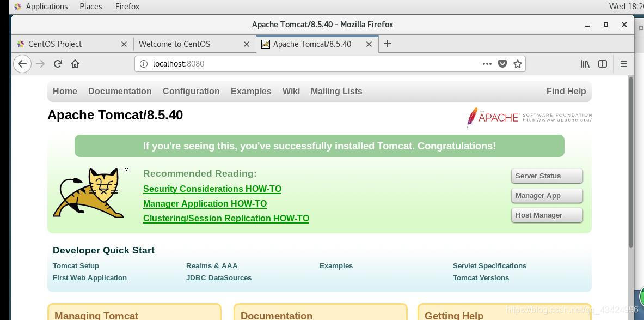Click the forward navigation arrow
Image resolution: width=644 pixels, height=320 pixels.
pyautogui.click(x=40, y=64)
